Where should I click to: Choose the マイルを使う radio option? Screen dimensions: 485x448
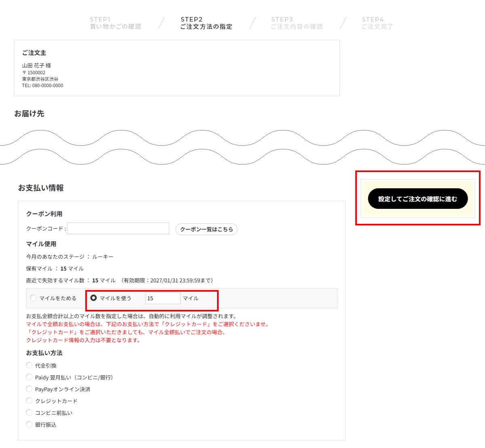94,298
